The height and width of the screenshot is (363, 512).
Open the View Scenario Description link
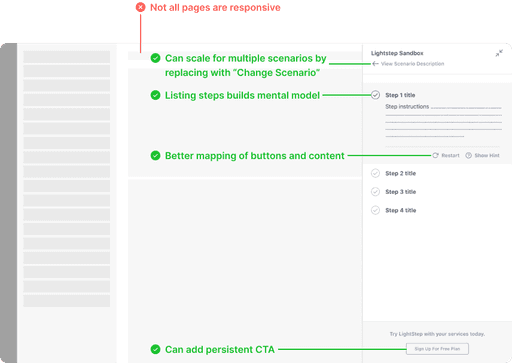pos(412,64)
